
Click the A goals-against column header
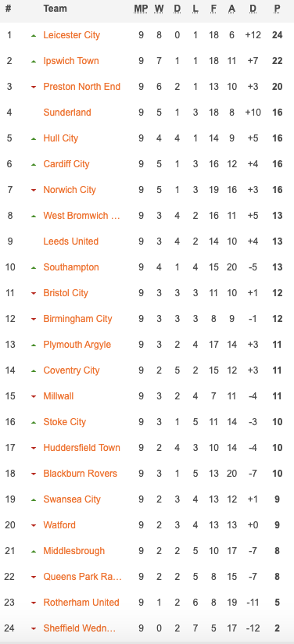(232, 9)
